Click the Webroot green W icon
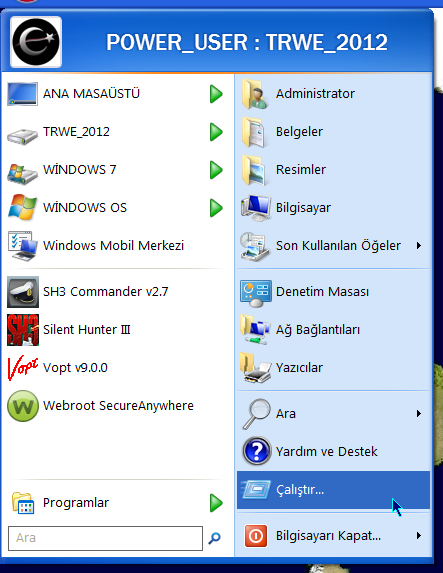Viewport: 443px width, 573px height. 23,406
